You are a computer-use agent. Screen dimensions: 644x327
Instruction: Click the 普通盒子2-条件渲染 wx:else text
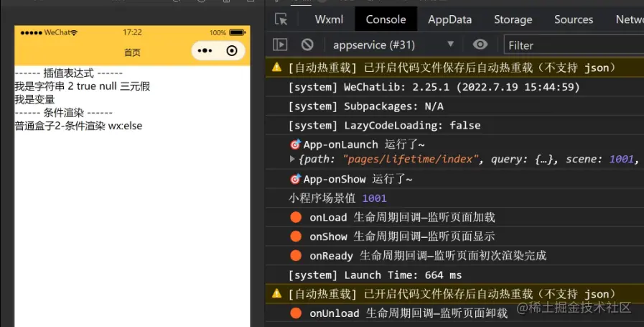pos(78,126)
